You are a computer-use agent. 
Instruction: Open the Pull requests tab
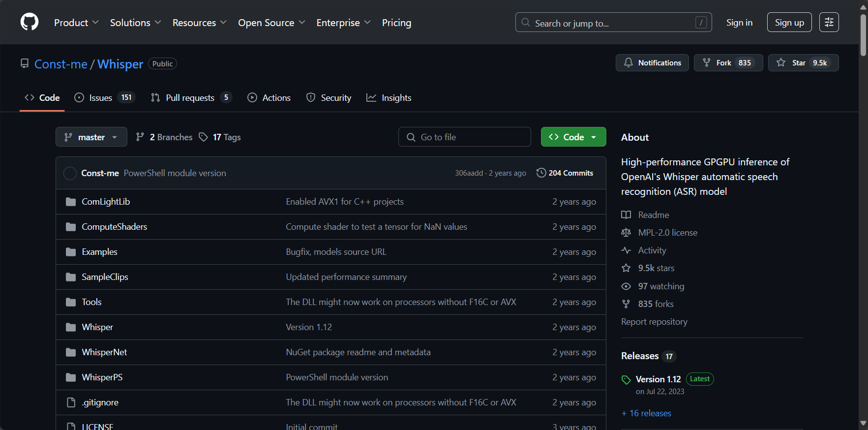click(191, 97)
